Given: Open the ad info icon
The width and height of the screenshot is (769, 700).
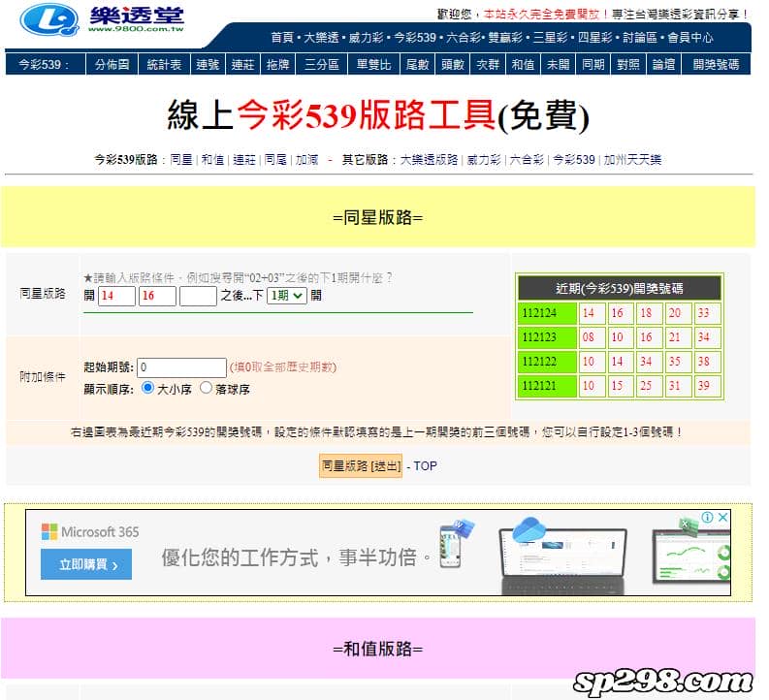Looking at the screenshot, I should pos(707,517).
